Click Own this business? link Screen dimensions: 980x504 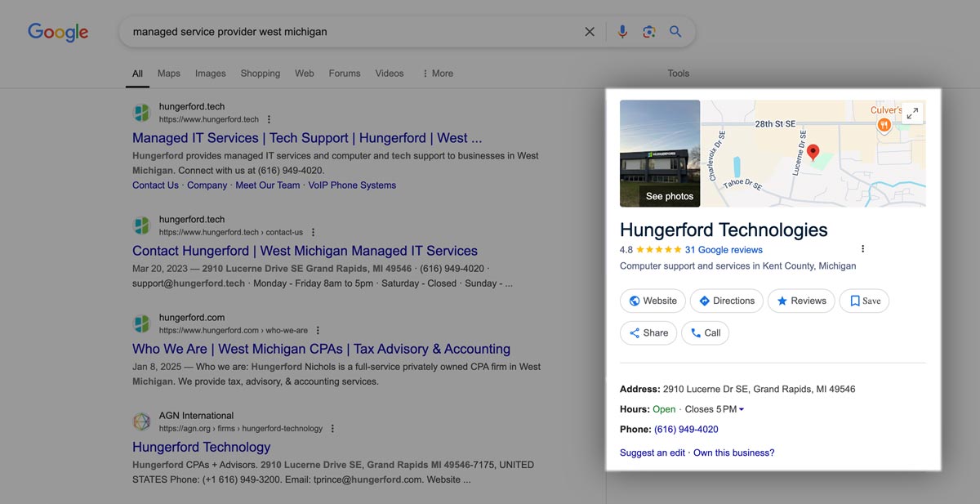pyautogui.click(x=733, y=453)
